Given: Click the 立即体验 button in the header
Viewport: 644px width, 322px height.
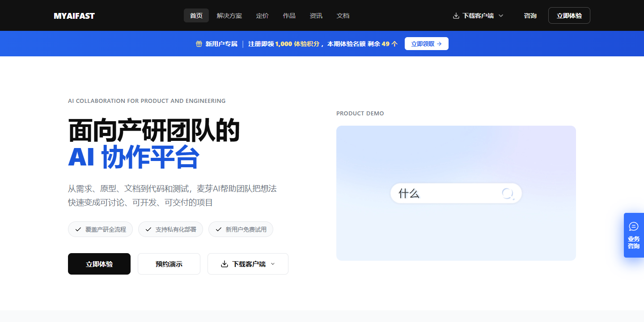Looking at the screenshot, I should point(569,16).
